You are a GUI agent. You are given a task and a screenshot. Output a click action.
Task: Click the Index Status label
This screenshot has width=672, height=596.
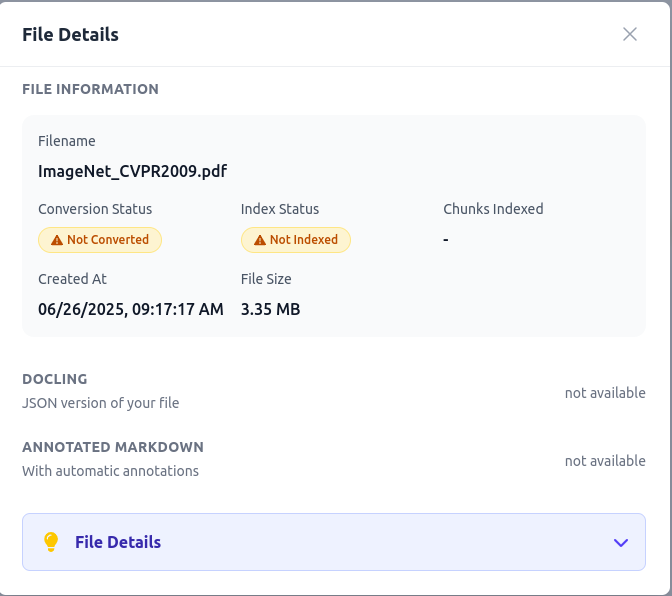[x=280, y=209]
